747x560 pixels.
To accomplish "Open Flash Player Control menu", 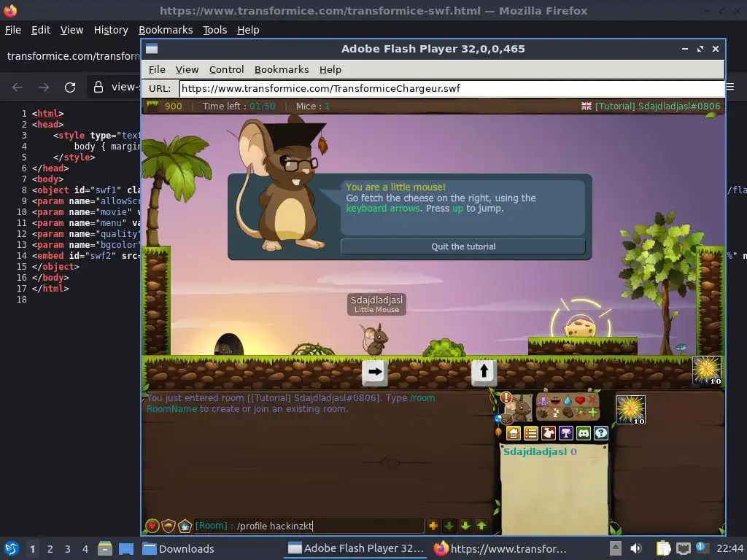I will click(x=226, y=69).
